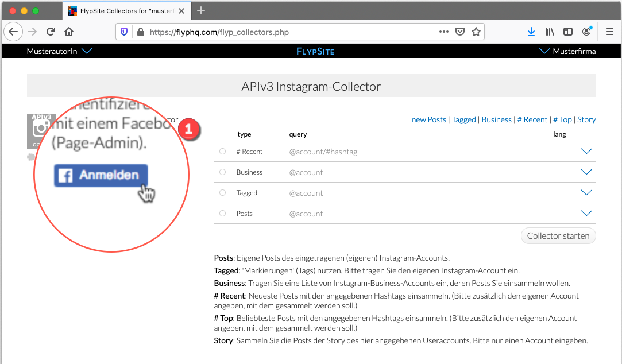The width and height of the screenshot is (622, 364).
Task: Bookmark this page with the star icon
Action: [476, 32]
